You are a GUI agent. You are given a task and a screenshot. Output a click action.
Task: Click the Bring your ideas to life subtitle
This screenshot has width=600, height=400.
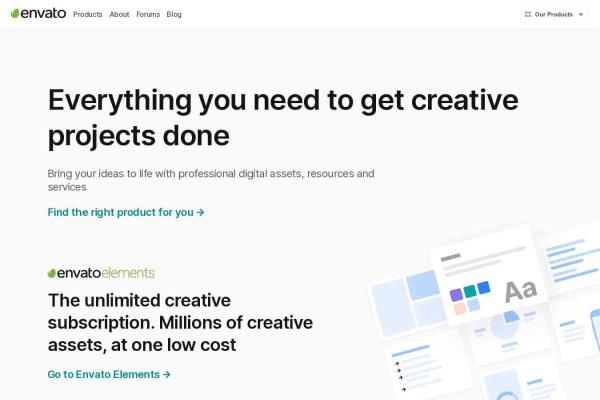click(211, 180)
